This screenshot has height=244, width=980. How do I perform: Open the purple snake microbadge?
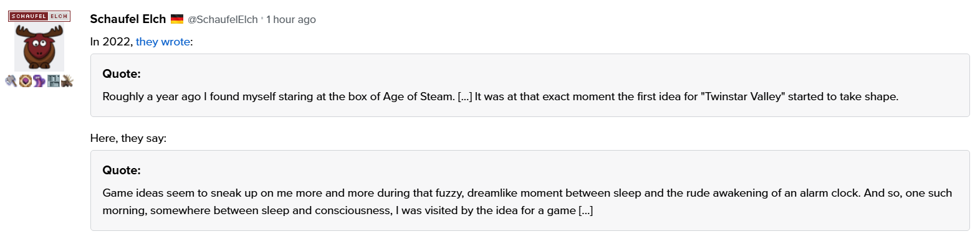point(39,81)
